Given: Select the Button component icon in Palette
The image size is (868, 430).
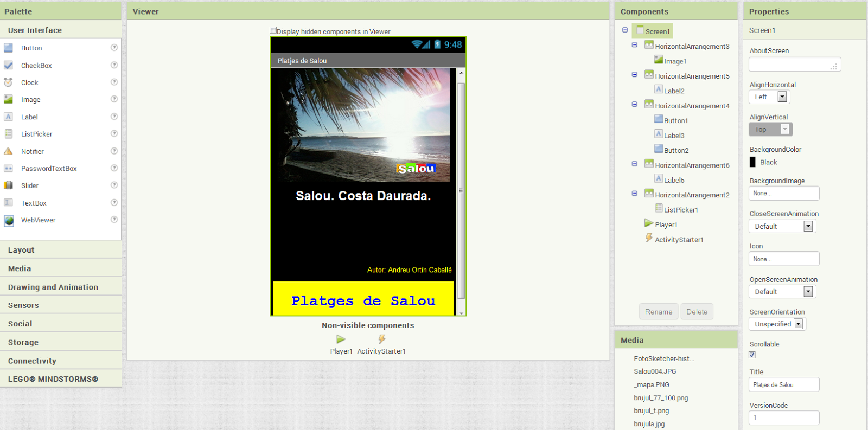Looking at the screenshot, I should coord(8,48).
